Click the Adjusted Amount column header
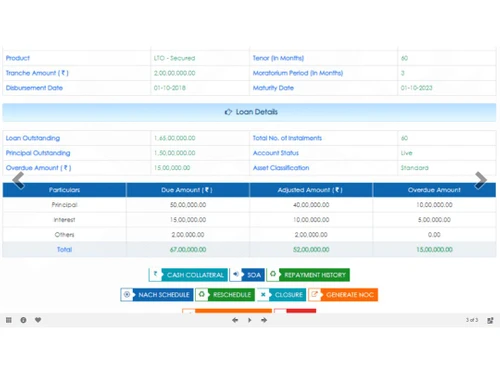 [311, 190]
